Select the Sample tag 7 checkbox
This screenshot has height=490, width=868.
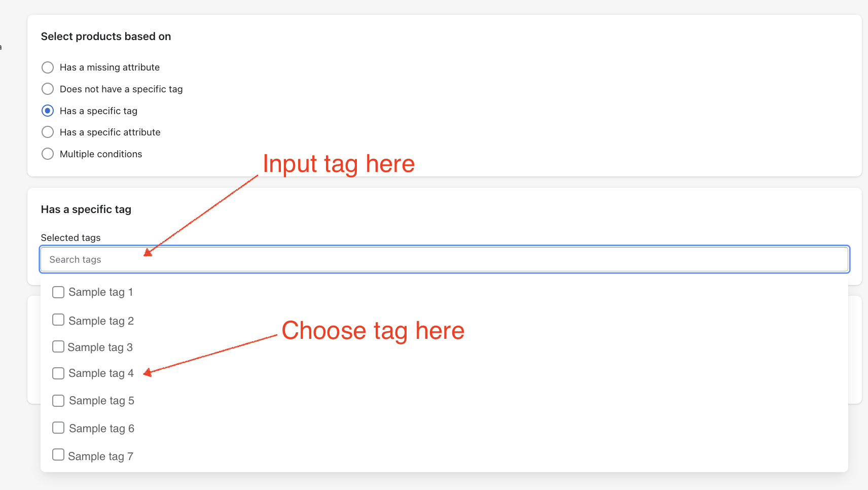click(58, 455)
